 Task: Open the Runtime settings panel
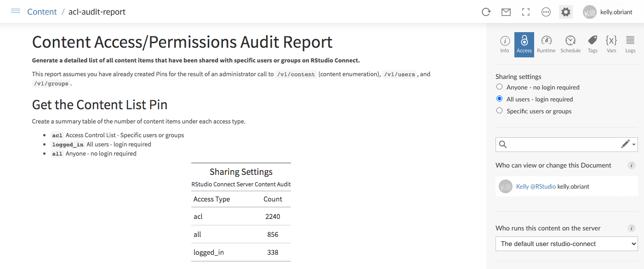(546, 44)
